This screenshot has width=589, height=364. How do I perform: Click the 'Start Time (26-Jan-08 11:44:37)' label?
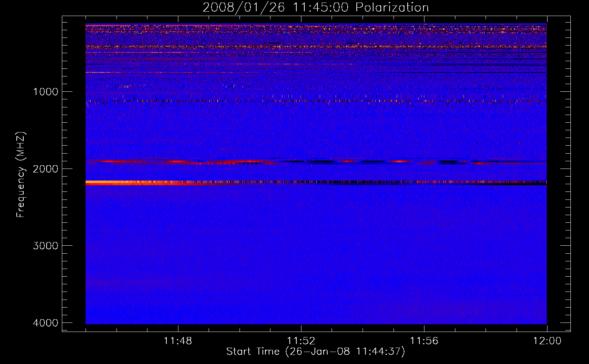click(x=316, y=352)
